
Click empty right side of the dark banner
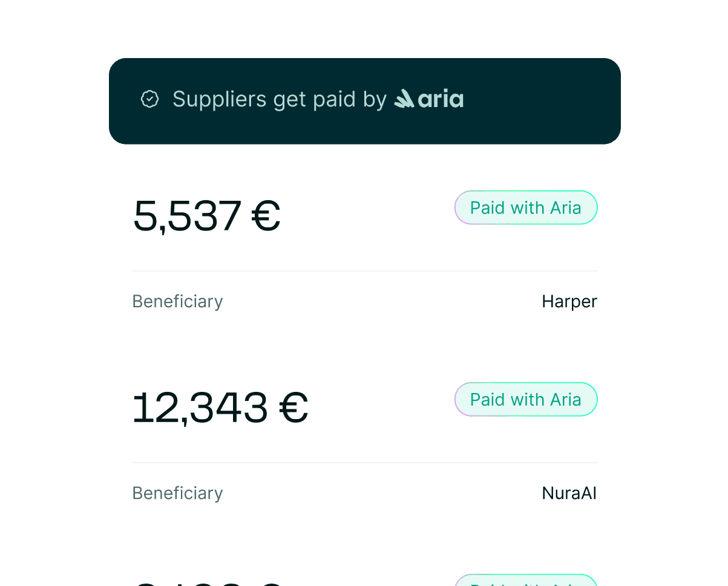click(x=545, y=101)
